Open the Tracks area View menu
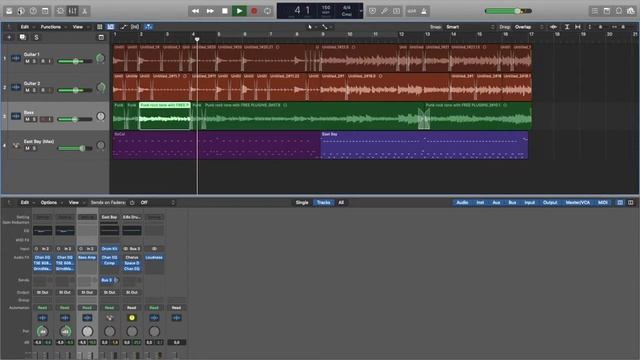The image size is (640, 360). point(78,27)
